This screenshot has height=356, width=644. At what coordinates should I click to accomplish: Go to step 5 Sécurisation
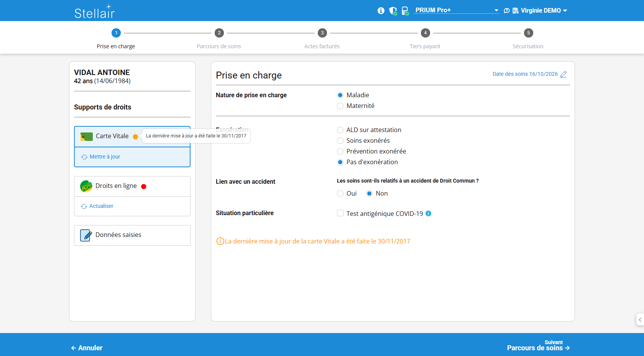point(529,33)
